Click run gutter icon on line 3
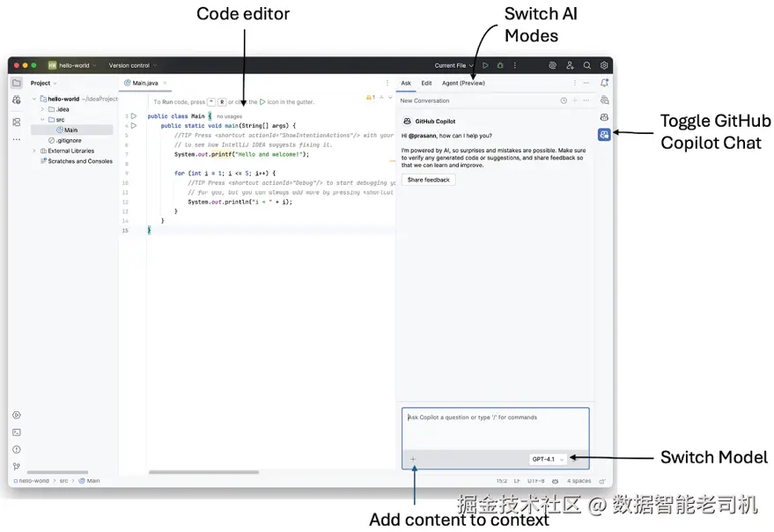This screenshot has height=532, width=774. click(134, 116)
